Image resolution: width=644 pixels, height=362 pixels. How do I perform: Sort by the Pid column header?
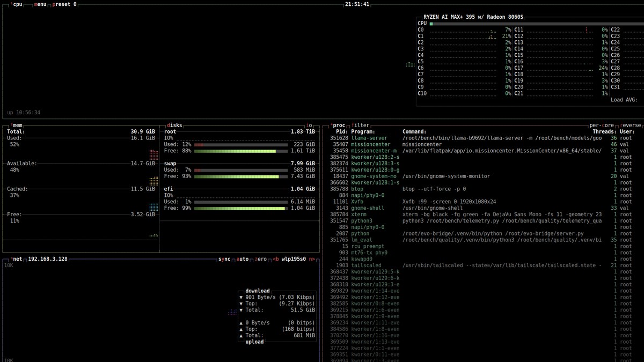pyautogui.click(x=341, y=131)
